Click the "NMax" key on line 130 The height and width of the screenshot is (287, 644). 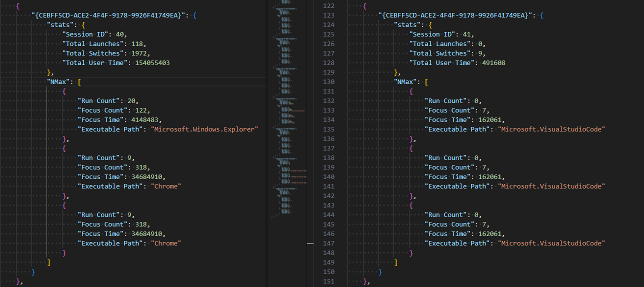point(406,82)
